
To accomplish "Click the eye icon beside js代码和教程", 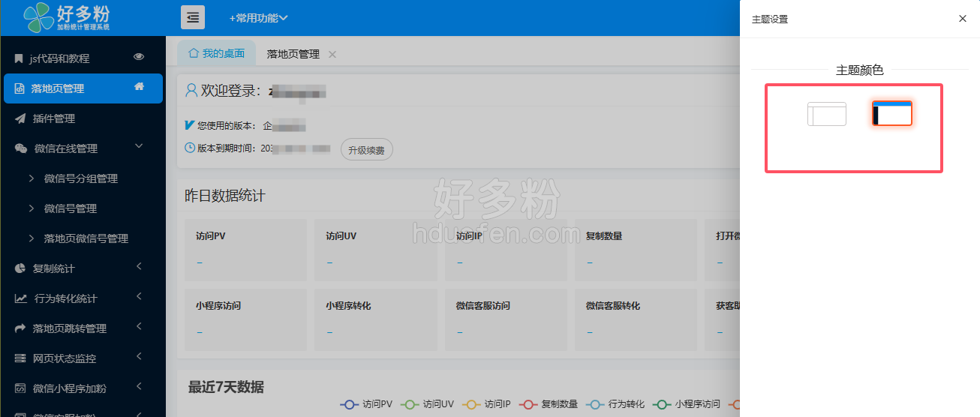I will pyautogui.click(x=139, y=57).
